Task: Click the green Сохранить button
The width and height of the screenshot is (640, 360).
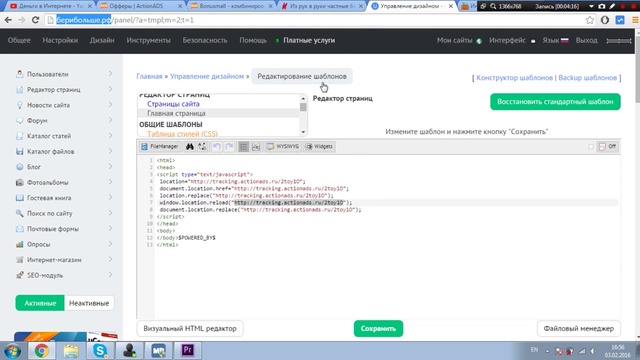Action: [x=378, y=329]
